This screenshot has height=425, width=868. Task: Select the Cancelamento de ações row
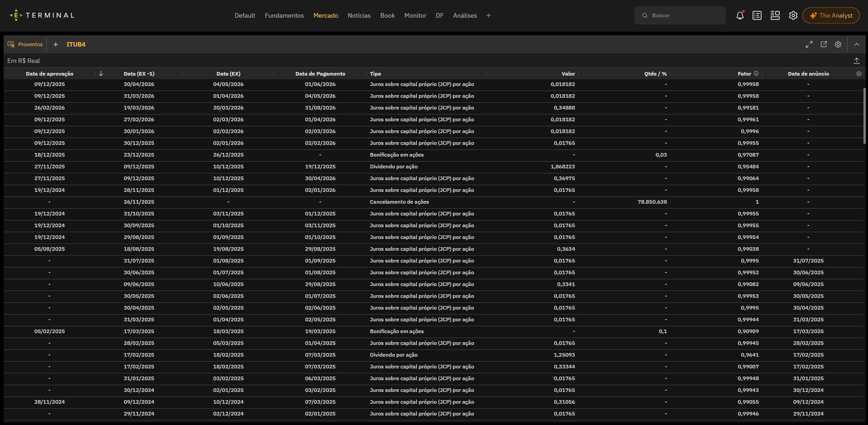point(434,202)
